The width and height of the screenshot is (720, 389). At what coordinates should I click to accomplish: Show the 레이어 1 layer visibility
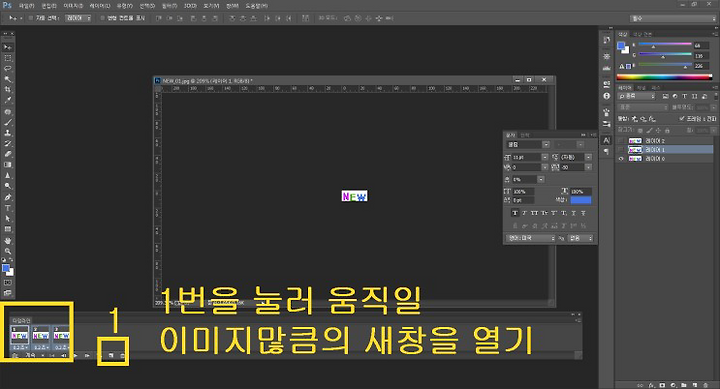pyautogui.click(x=621, y=150)
